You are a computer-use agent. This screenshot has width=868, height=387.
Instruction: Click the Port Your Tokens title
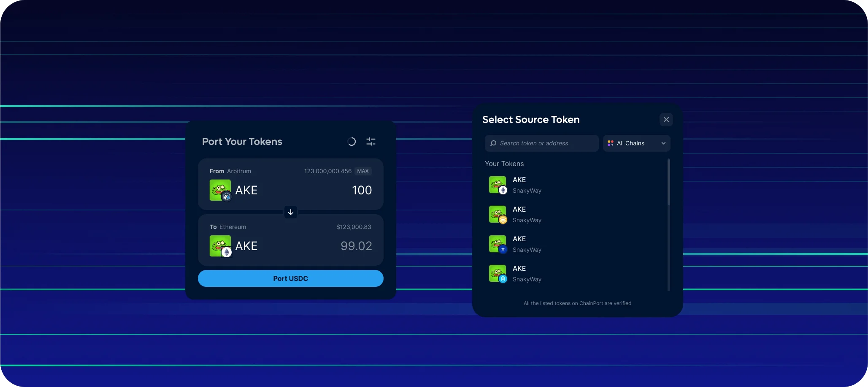[242, 142]
